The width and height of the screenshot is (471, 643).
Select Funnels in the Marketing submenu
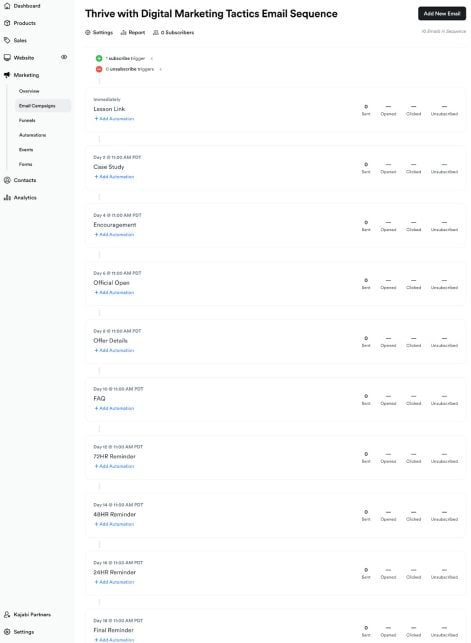(x=27, y=120)
